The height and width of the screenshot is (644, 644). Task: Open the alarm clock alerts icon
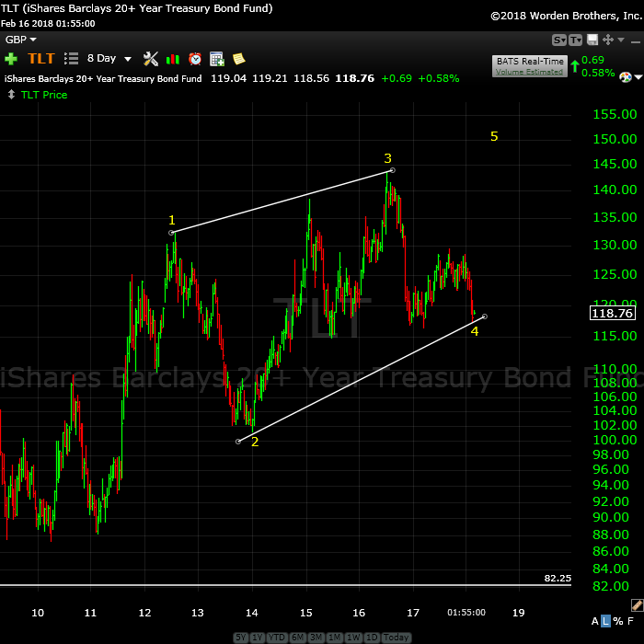[195, 59]
